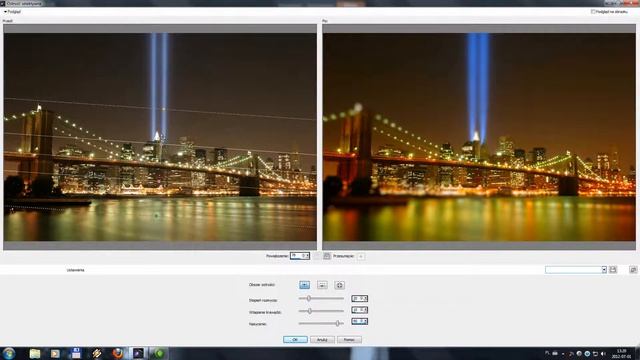640x360 pixels.
Task: Click the before preview image on the left
Action: point(160,137)
